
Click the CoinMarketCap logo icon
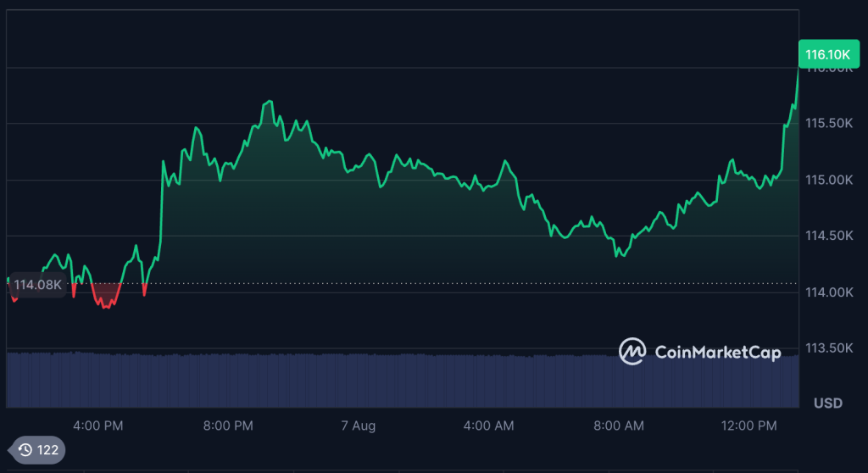point(632,351)
